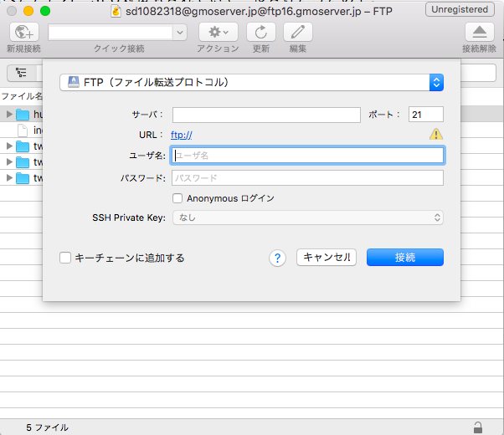
Task: Click the Cancel button
Action: point(327,258)
